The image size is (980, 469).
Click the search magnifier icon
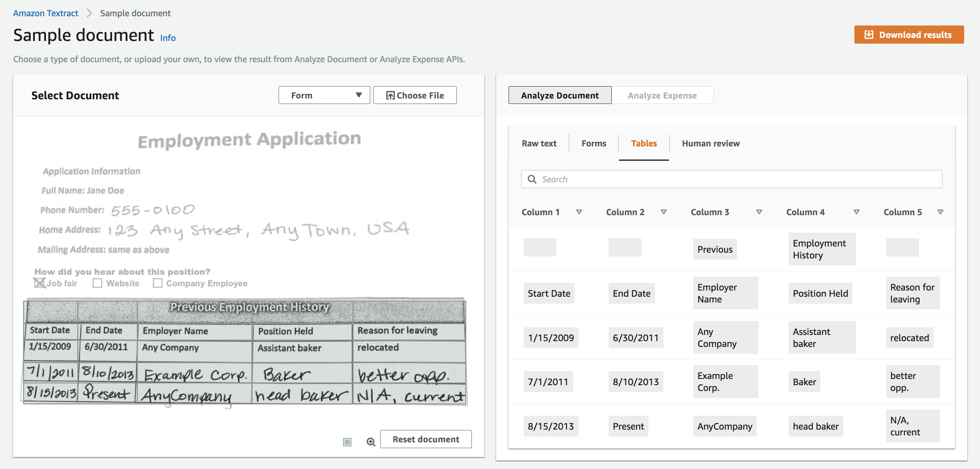point(532,179)
